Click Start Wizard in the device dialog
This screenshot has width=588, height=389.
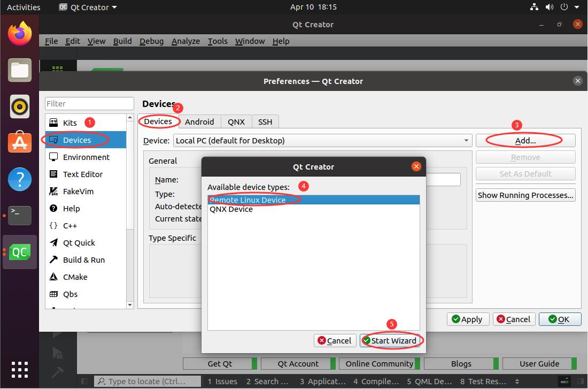pos(390,340)
